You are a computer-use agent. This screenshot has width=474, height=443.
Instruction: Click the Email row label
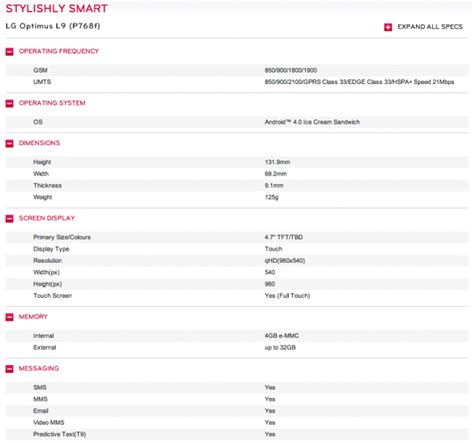tap(41, 411)
